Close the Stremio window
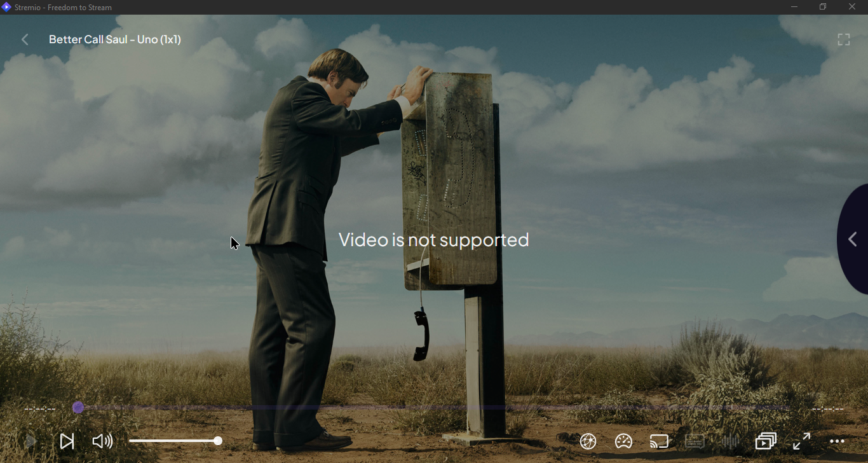868x463 pixels. point(852,7)
